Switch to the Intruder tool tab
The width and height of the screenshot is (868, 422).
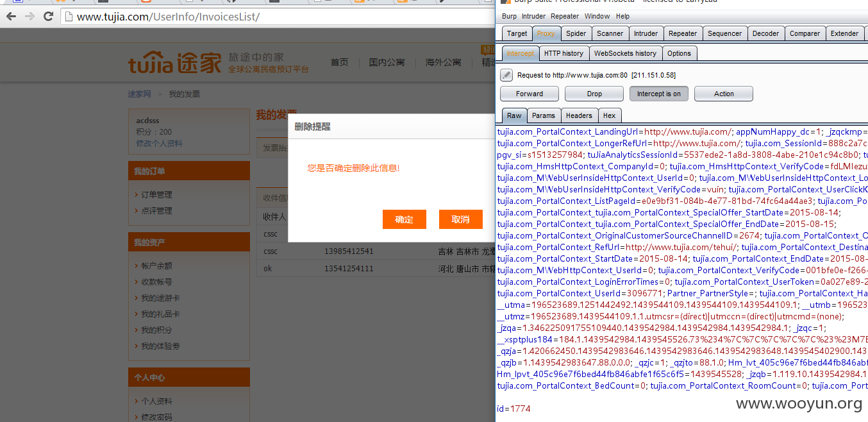pos(646,33)
